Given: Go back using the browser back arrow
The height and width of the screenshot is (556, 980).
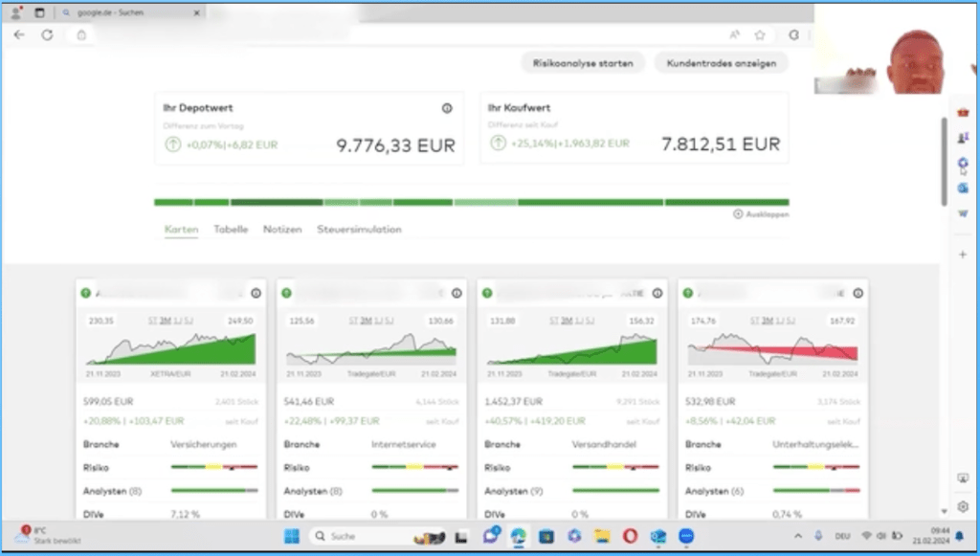Looking at the screenshot, I should (x=19, y=34).
